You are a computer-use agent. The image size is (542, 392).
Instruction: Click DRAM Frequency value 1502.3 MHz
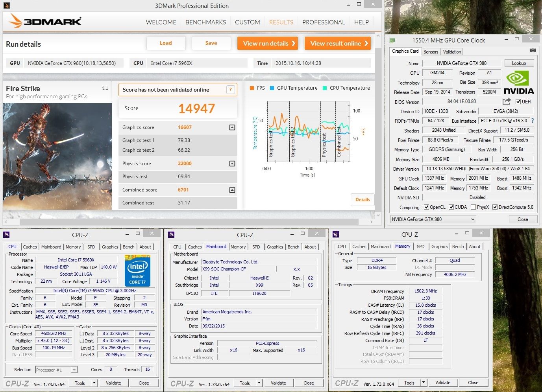[425, 291]
